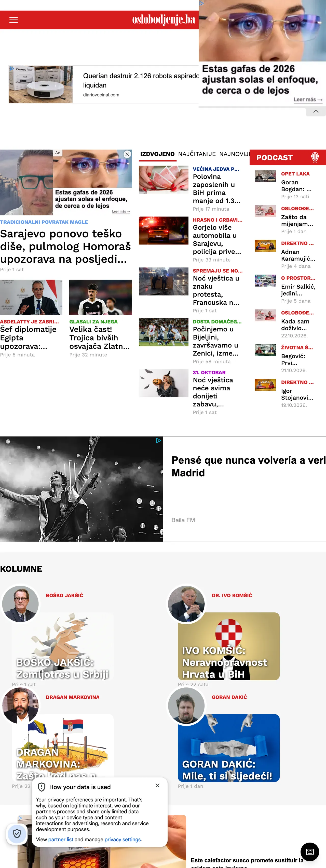Open the Goran Bogdan podcast episode

tap(296, 186)
